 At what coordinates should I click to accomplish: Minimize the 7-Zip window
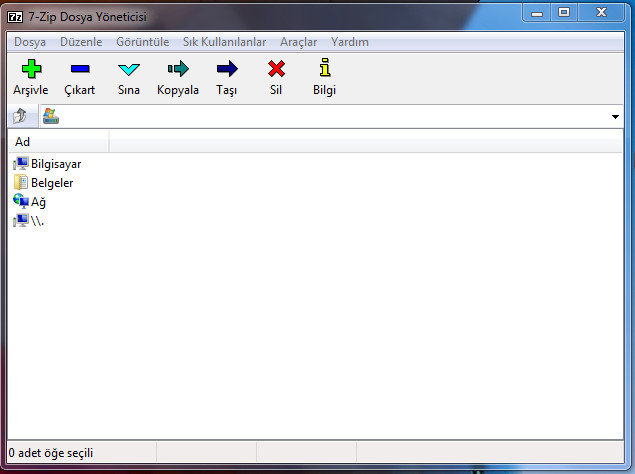coord(537,13)
